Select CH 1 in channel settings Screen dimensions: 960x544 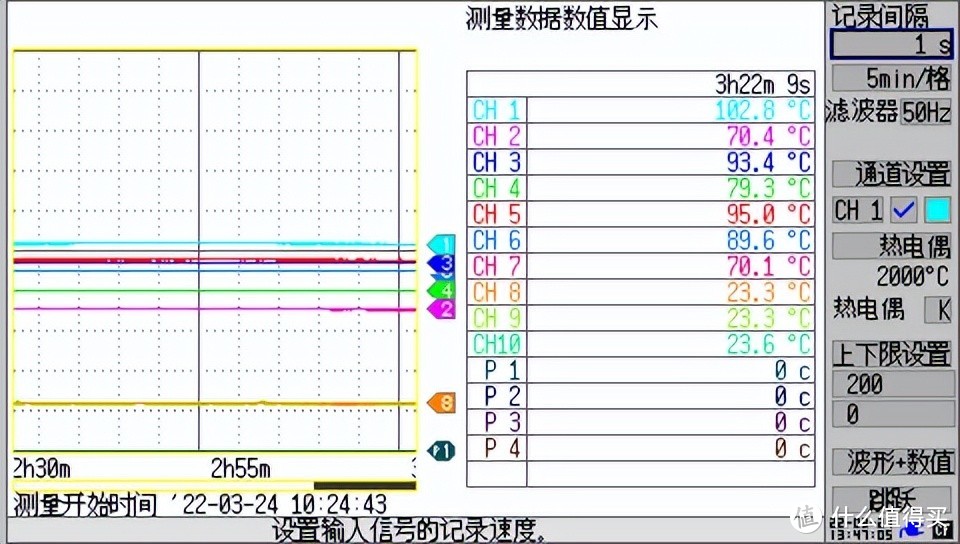coord(858,211)
